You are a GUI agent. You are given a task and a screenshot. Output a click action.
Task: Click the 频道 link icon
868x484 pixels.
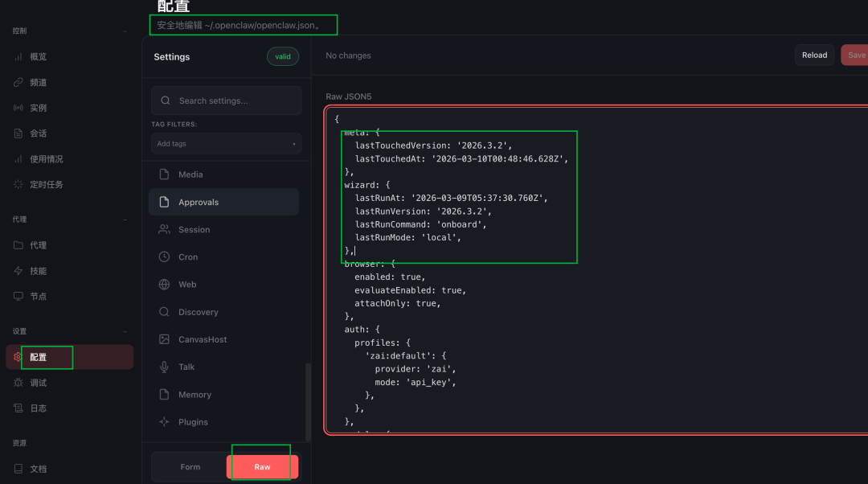[18, 83]
